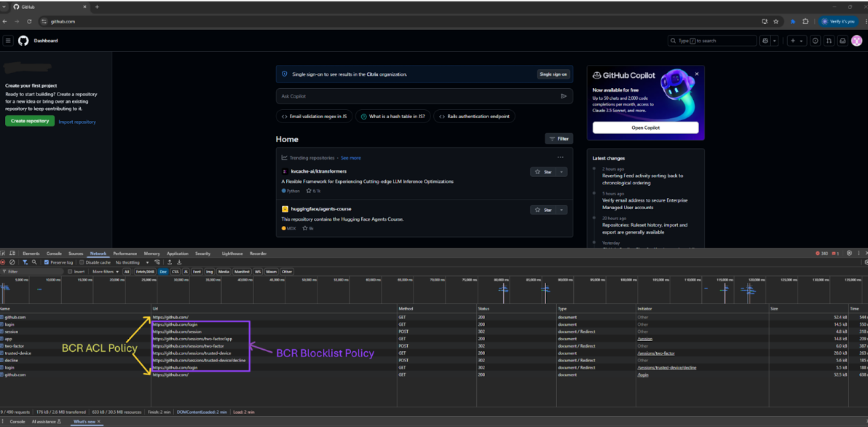Click the Open Copilot button
The height and width of the screenshot is (427, 868).
pos(645,128)
